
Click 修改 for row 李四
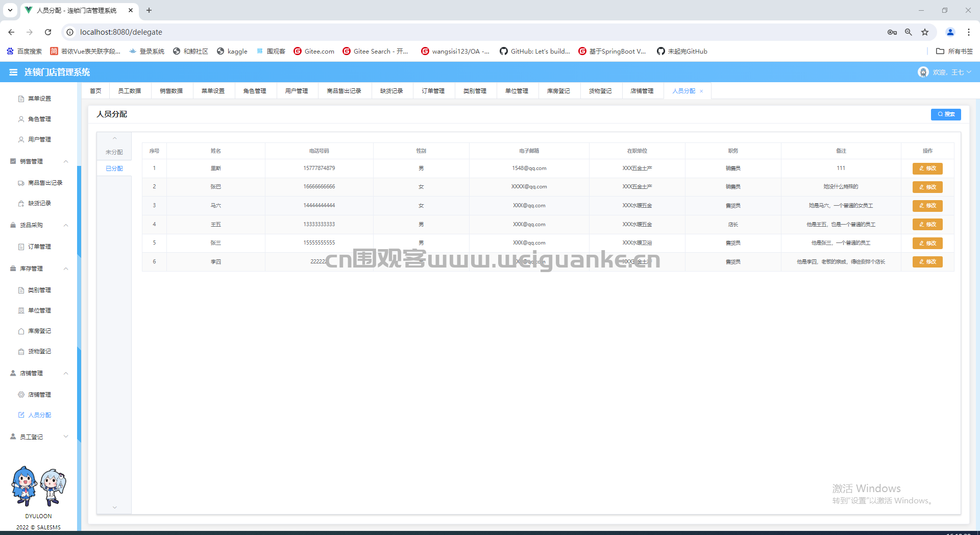(x=927, y=262)
